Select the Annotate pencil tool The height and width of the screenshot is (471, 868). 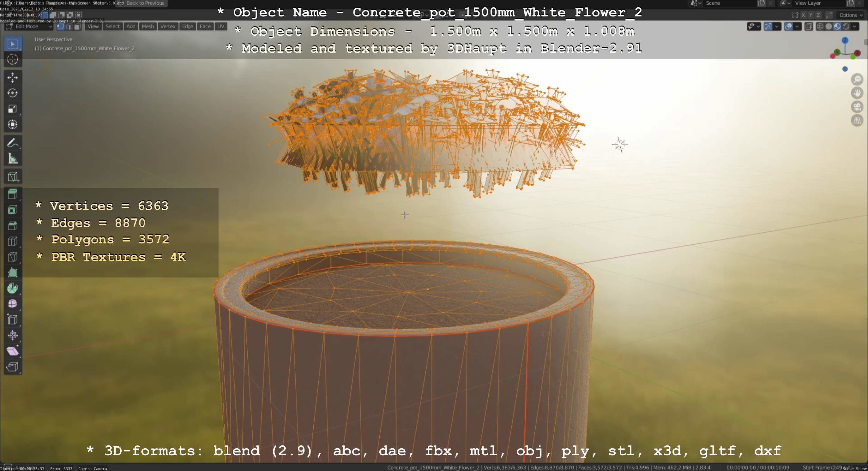(13, 143)
